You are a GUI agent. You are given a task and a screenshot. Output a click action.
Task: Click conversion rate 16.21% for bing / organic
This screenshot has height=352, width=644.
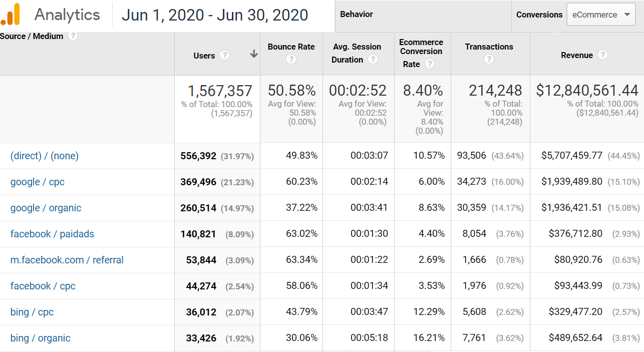429,338
